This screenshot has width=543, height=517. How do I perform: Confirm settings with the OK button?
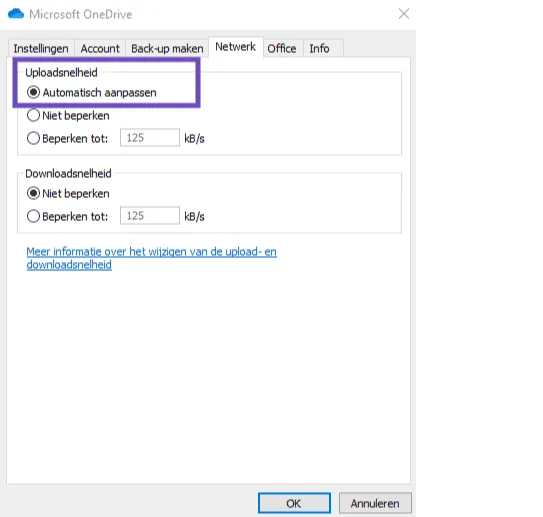pos(294,503)
